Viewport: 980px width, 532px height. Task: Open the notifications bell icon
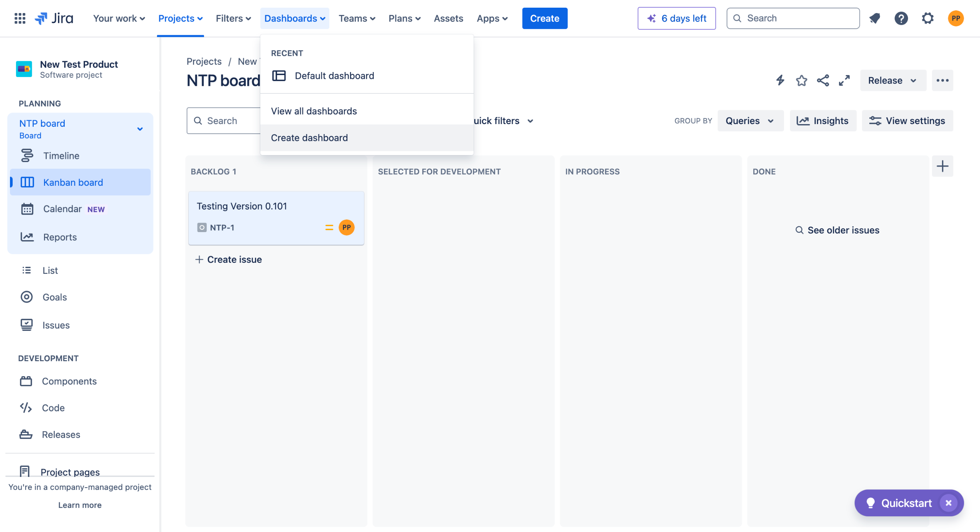[x=875, y=18]
